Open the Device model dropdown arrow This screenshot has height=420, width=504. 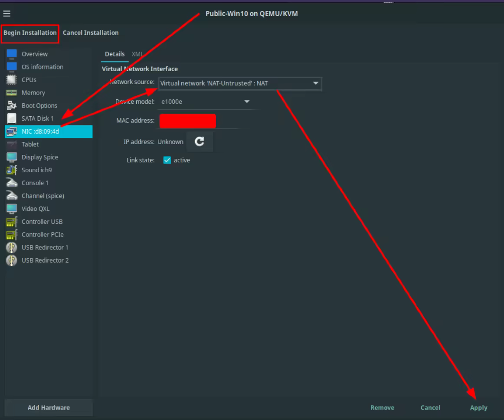pos(247,102)
